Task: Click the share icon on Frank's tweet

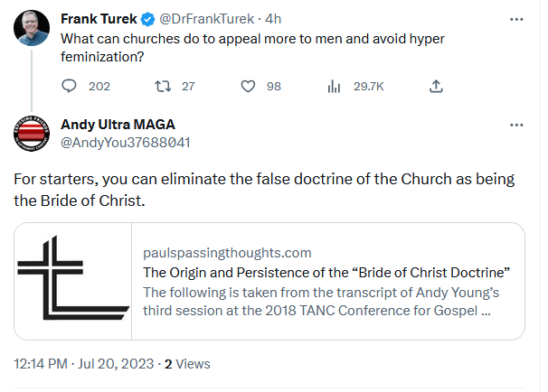Action: [436, 86]
